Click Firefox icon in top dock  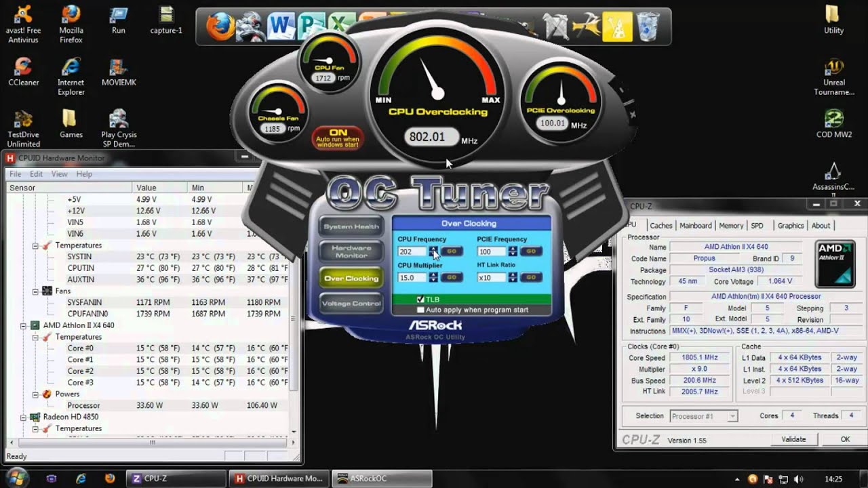(220, 26)
